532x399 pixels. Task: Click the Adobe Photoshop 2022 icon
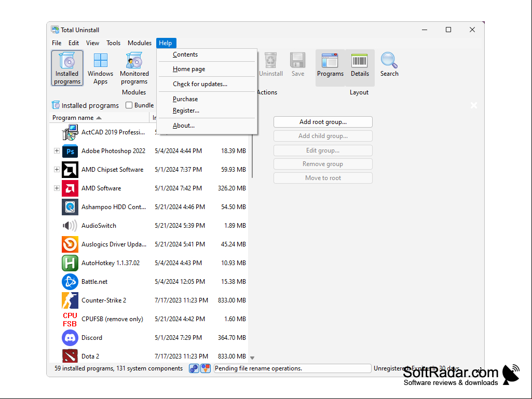(70, 151)
